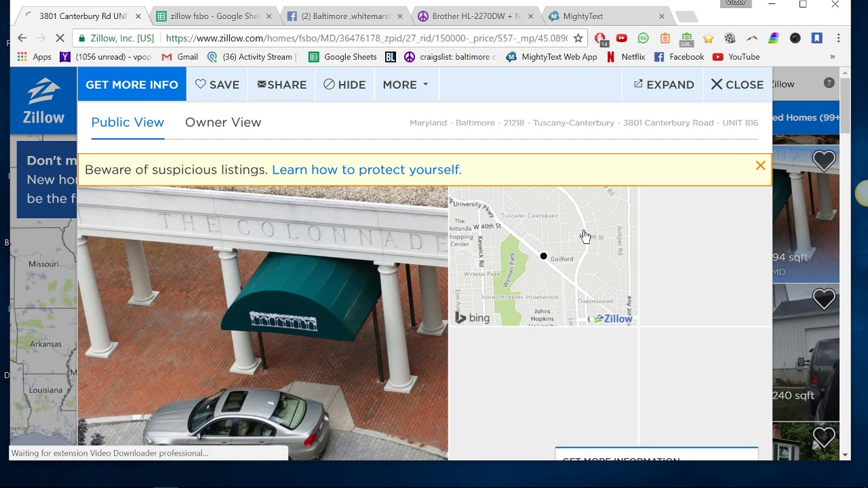Screen dimensions: 868x488
Task: Show more bookmarks with double chevron
Action: [832, 57]
